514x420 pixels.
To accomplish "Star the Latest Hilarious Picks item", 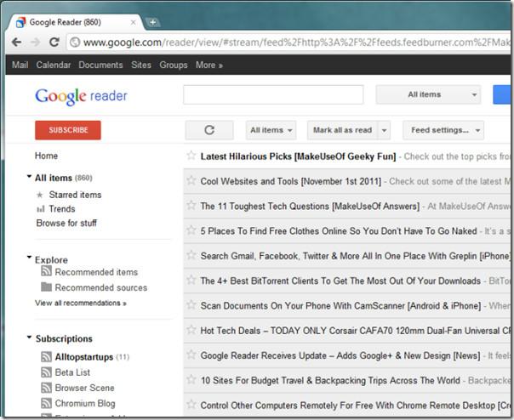I will coord(191,156).
